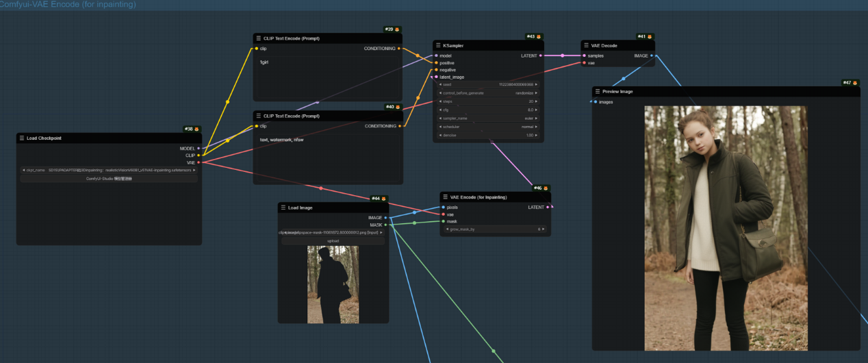Click the denoise slider field in KSampler
The height and width of the screenshot is (363, 868).
pyautogui.click(x=488, y=136)
